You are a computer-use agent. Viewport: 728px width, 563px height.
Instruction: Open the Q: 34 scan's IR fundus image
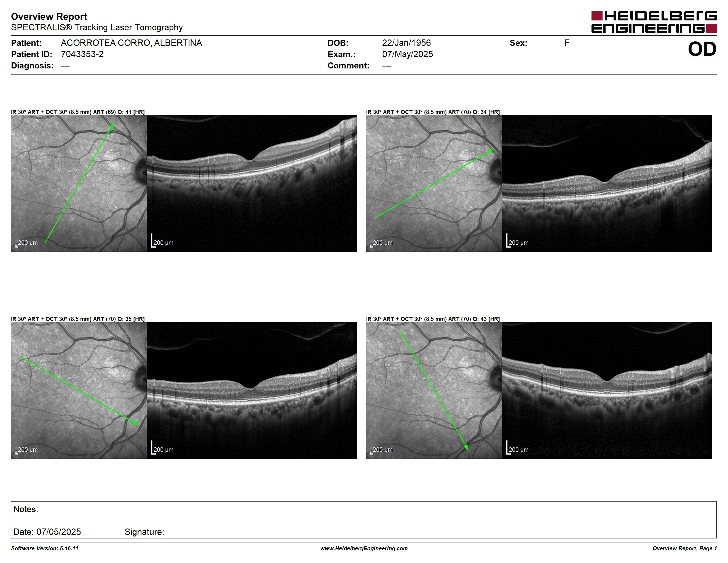434,184
